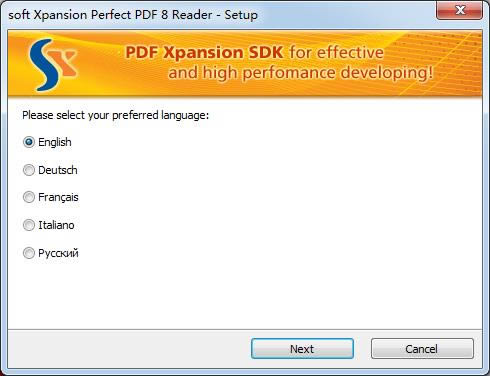Click the orange X in the banner logo
The image size is (490, 376).
coord(66,62)
